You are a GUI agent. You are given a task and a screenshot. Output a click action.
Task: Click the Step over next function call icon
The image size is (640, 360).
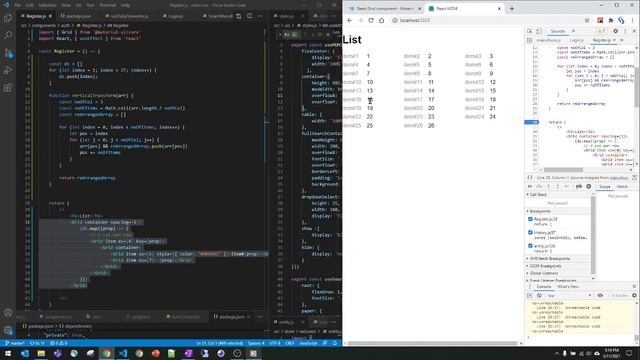coord(539,187)
